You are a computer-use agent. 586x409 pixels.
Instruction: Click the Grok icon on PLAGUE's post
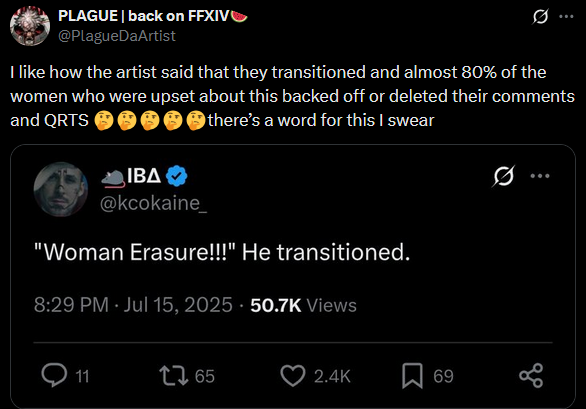(x=540, y=16)
